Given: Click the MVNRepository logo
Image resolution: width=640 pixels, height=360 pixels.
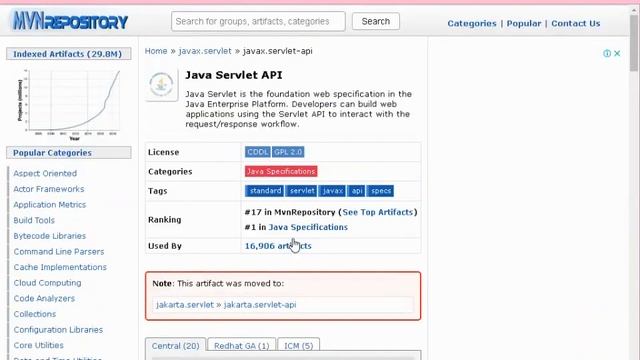Looking at the screenshot, I should pos(70,21).
